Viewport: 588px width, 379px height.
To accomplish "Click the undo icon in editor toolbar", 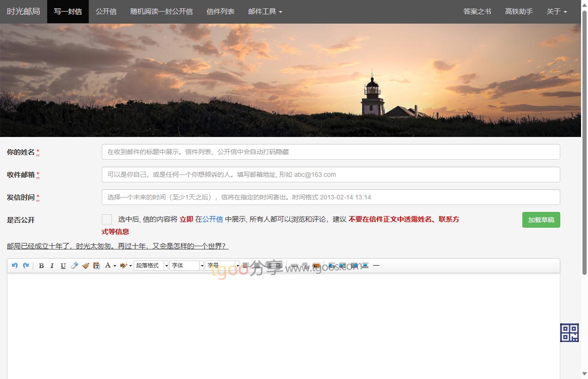I will 15,266.
